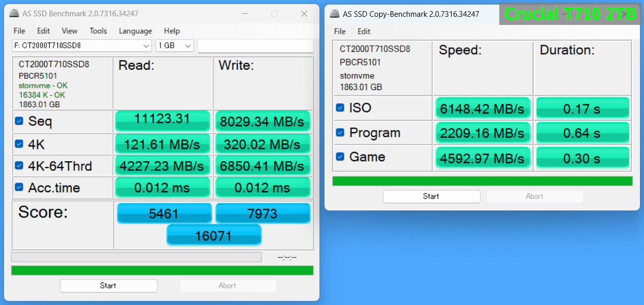Open the View menu
Screen dimensions: 644x305
pyautogui.click(x=70, y=31)
